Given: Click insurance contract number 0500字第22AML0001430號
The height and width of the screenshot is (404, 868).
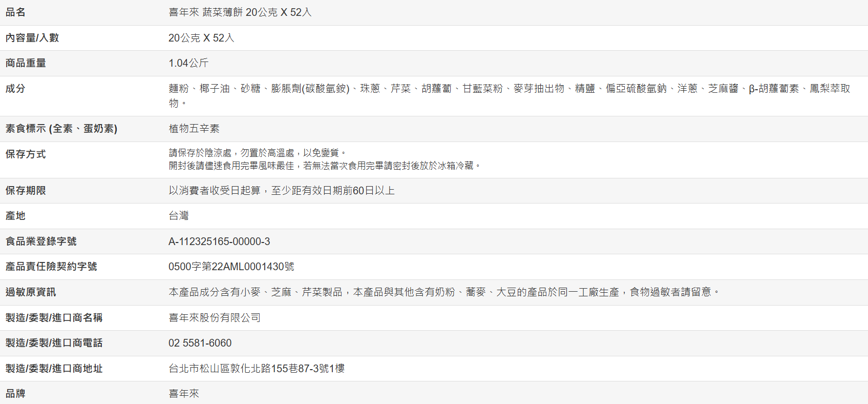Looking at the screenshot, I should point(231,267).
